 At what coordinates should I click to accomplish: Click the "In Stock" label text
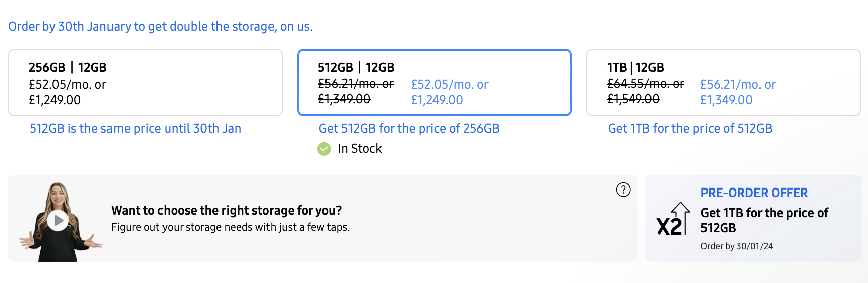pyautogui.click(x=359, y=149)
